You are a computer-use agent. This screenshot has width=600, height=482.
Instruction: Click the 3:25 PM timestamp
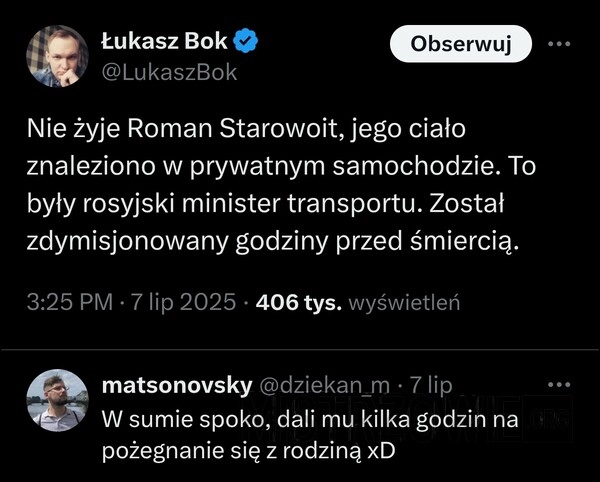70,302
